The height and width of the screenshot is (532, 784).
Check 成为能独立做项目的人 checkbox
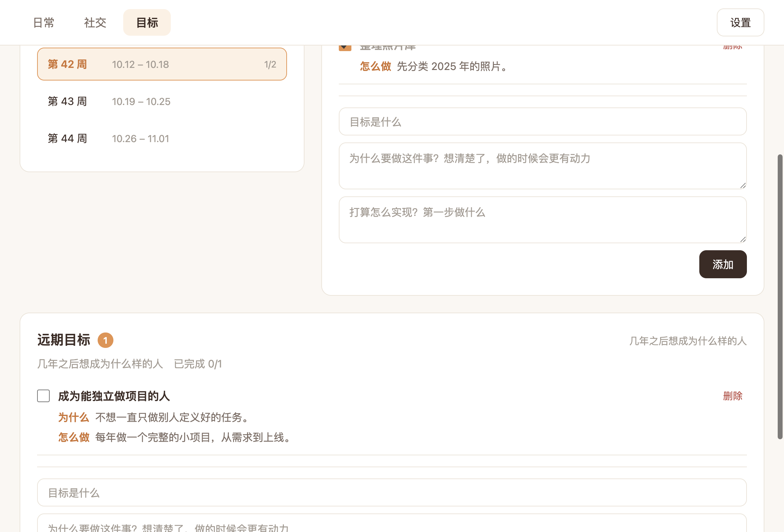43,396
